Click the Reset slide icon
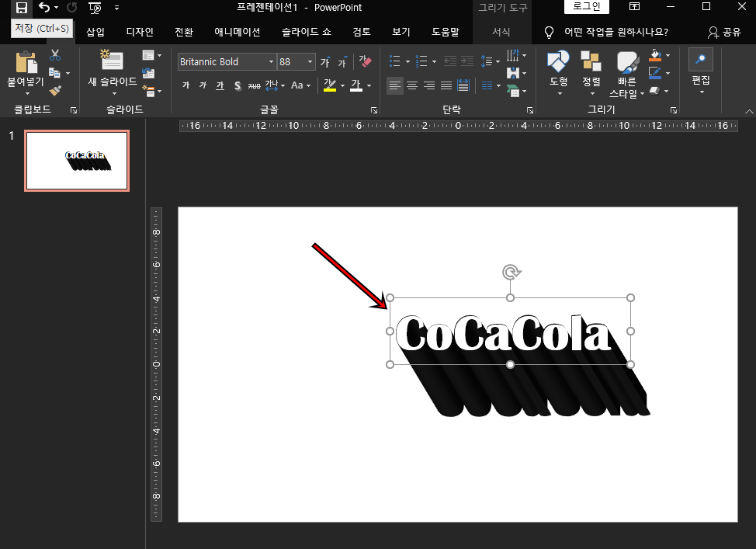Image resolution: width=756 pixels, height=549 pixels. pos(148,73)
